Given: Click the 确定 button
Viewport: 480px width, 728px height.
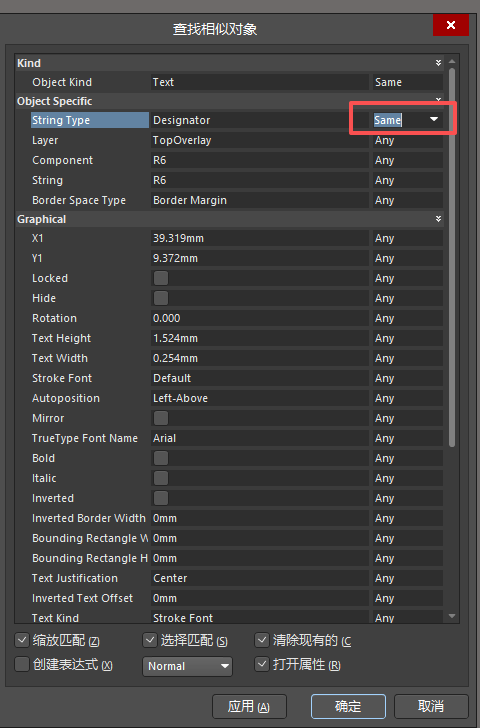Looking at the screenshot, I should coord(348,707).
